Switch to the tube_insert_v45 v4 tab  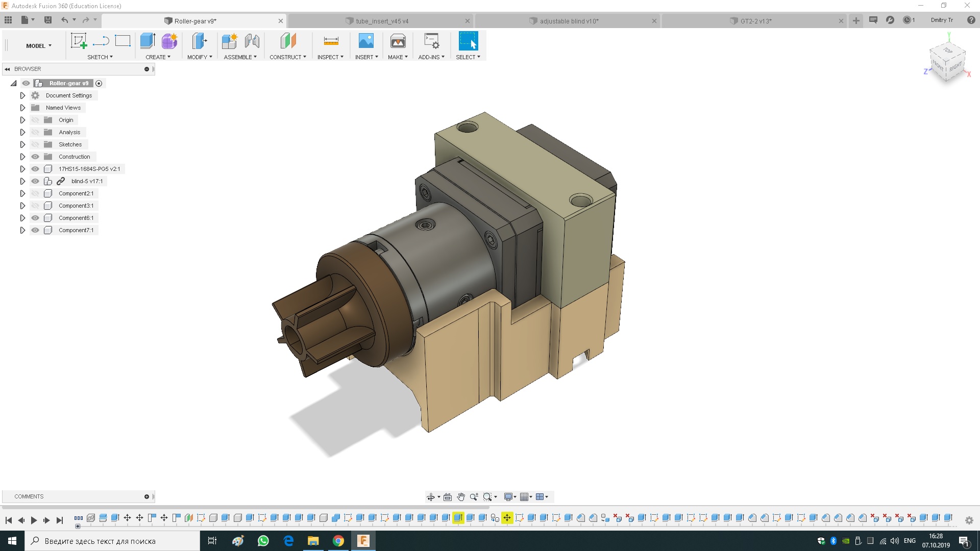coord(382,21)
